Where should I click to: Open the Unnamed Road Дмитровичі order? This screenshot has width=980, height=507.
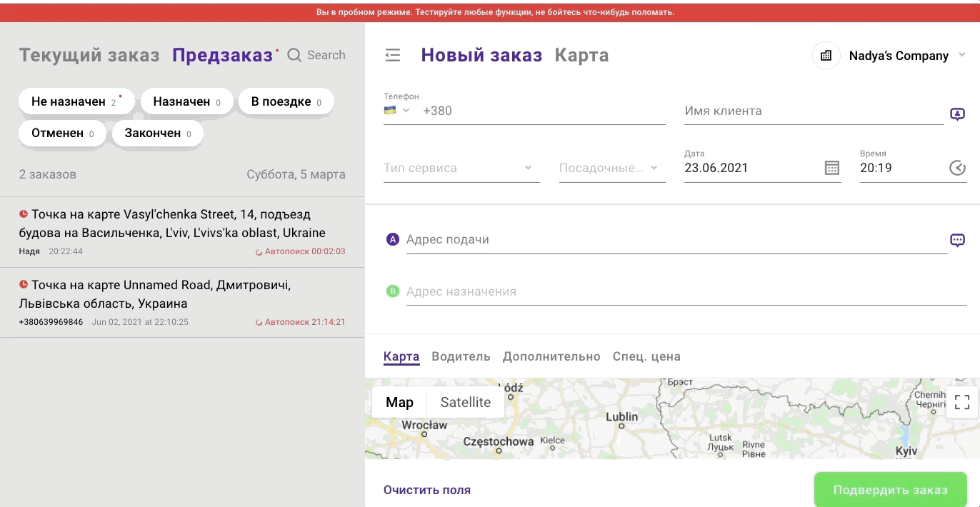point(182,303)
